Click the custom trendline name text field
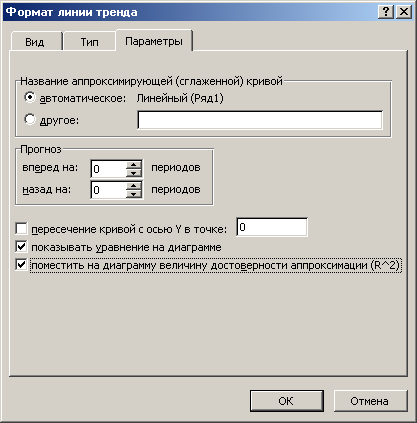The image size is (417, 423). (x=260, y=120)
